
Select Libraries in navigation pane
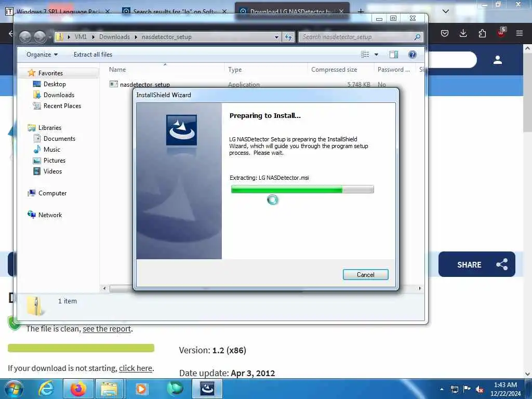pos(49,128)
